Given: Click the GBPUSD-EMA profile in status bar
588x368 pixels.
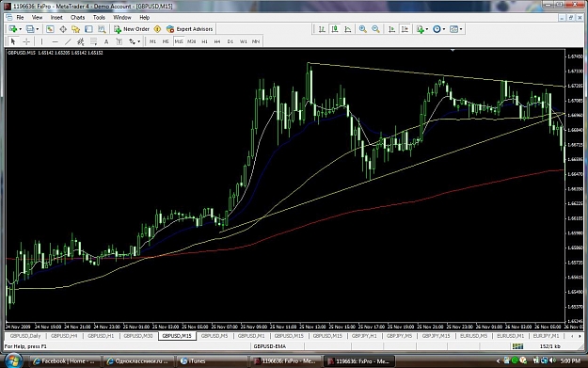Looking at the screenshot, I should coord(270,346).
